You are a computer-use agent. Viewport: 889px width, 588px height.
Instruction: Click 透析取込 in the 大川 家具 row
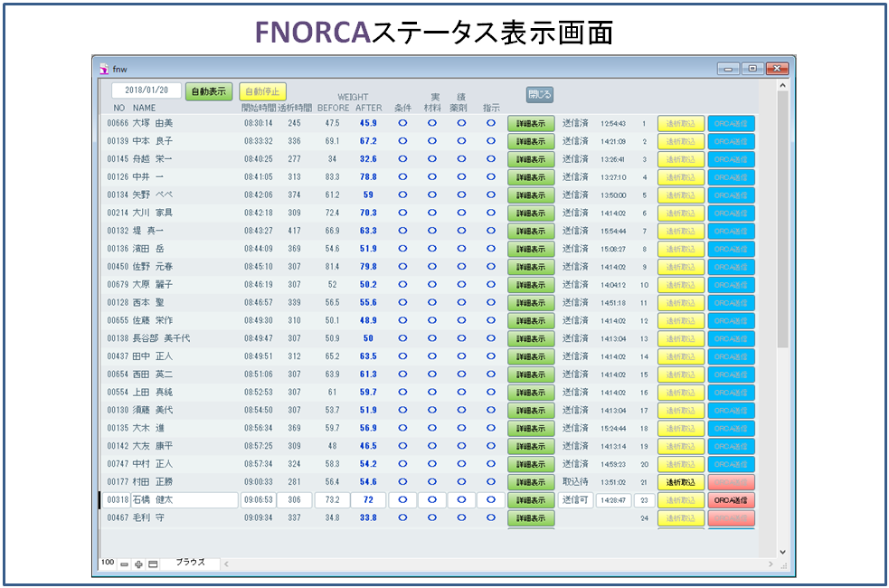tap(681, 213)
